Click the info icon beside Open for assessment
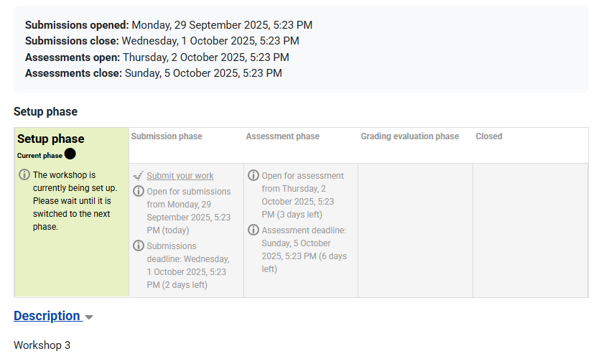This screenshot has width=601, height=364. pos(253,175)
